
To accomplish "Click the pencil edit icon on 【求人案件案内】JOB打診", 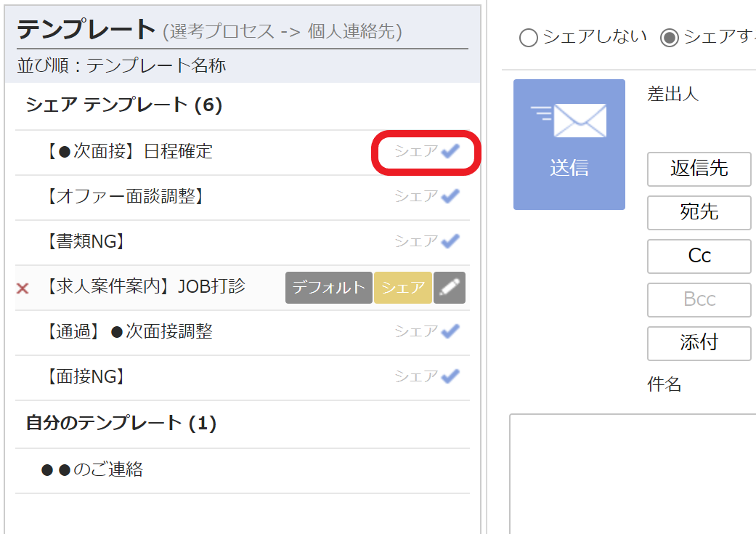I will (450, 287).
